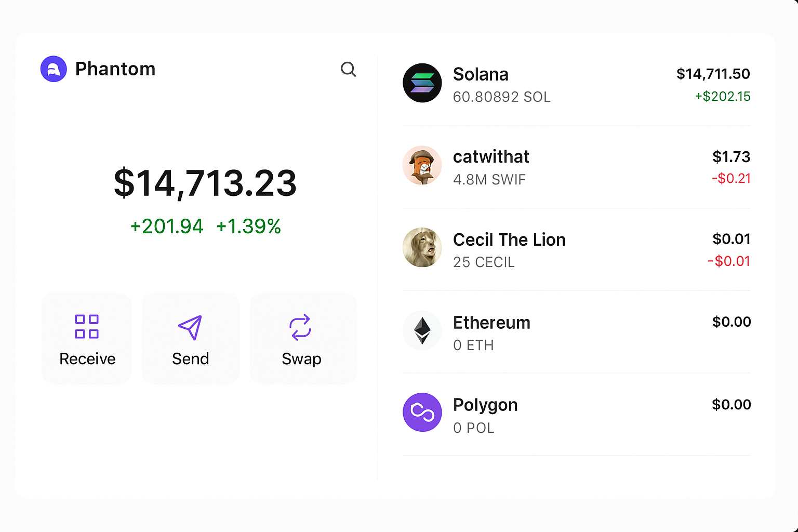Viewport: 798px width, 532px height.
Task: Select the Receive grid icon
Action: coord(86,326)
